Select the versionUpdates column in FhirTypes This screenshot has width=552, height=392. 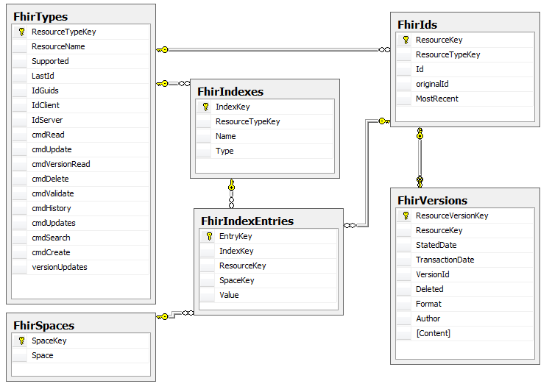point(60,267)
